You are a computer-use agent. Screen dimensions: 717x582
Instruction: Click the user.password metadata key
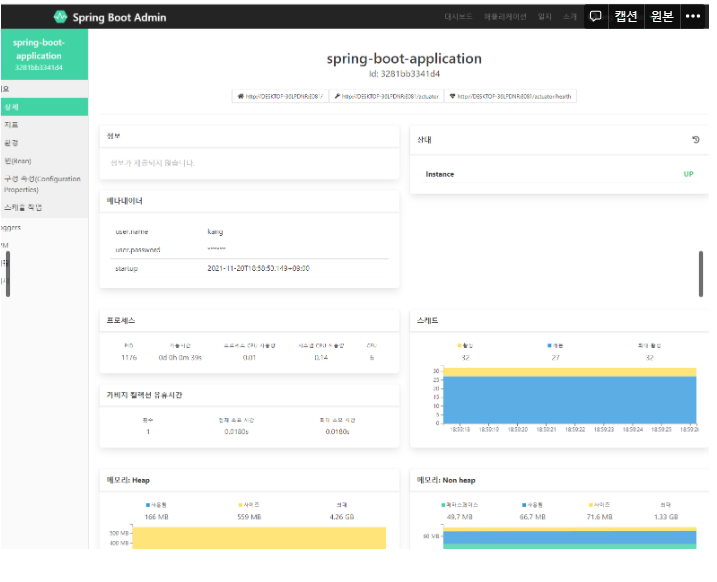pos(138,250)
